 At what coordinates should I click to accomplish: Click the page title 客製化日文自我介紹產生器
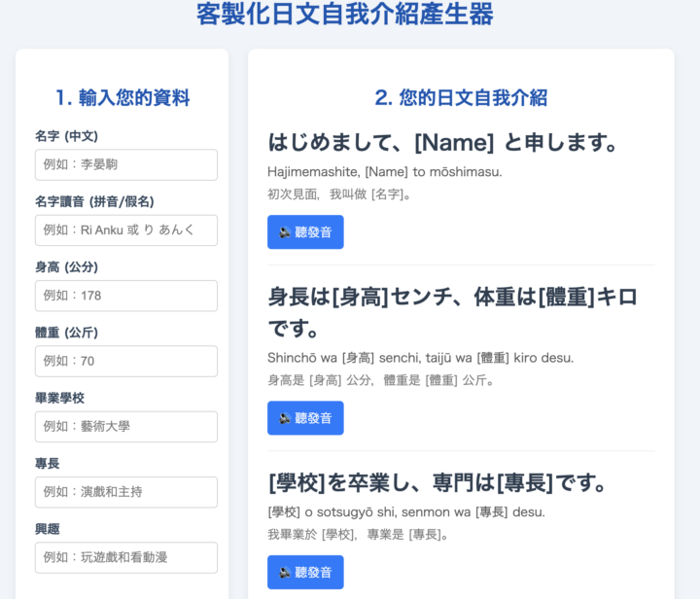coord(345,14)
